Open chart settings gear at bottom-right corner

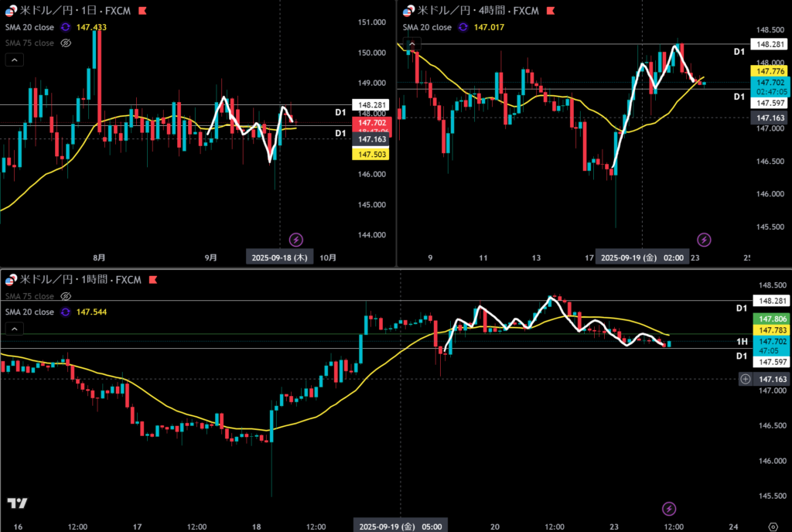tap(772, 527)
